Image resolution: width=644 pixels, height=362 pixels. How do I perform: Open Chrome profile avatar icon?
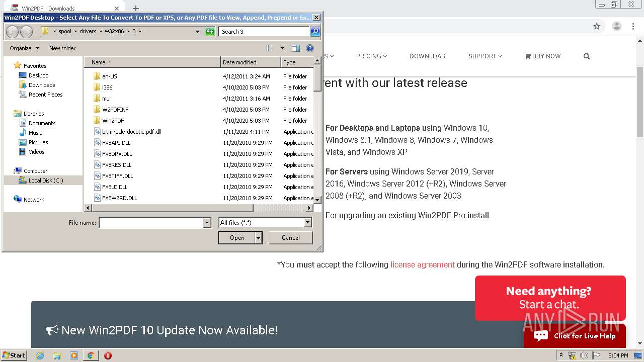616,26
